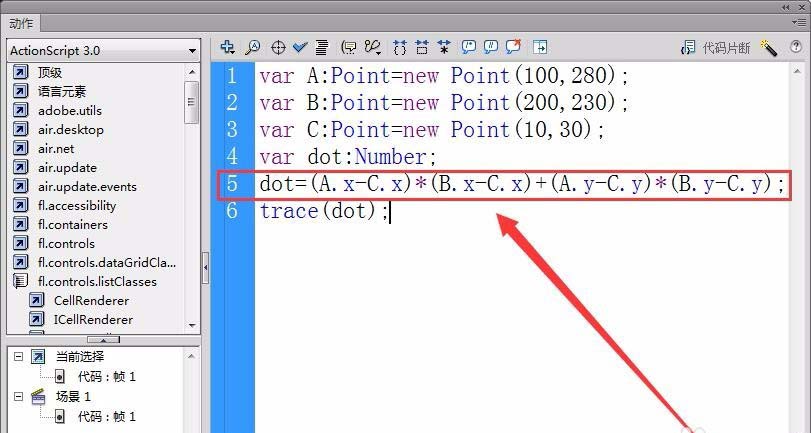The height and width of the screenshot is (433, 811).
Task: Click the Remove comment icon
Action: tap(513, 47)
